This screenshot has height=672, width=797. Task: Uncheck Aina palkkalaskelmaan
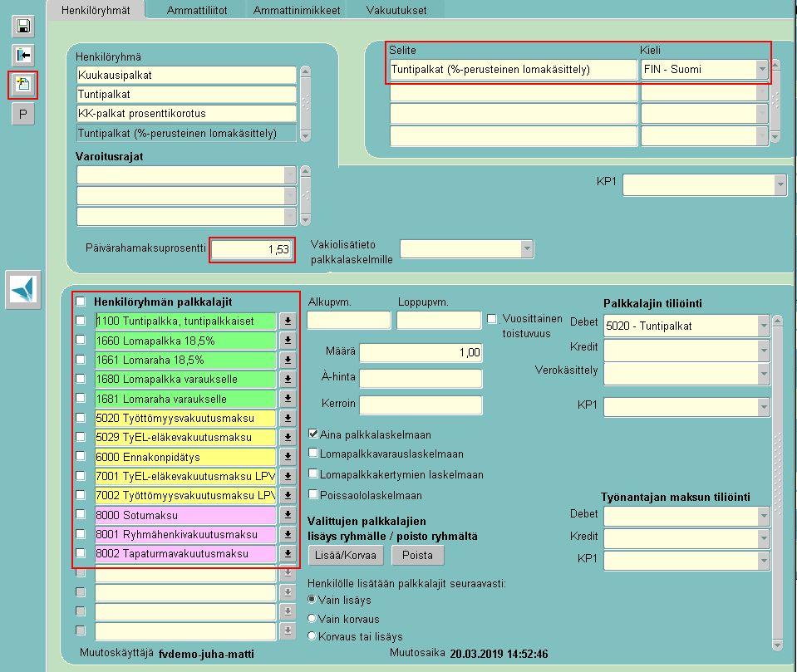point(313,434)
